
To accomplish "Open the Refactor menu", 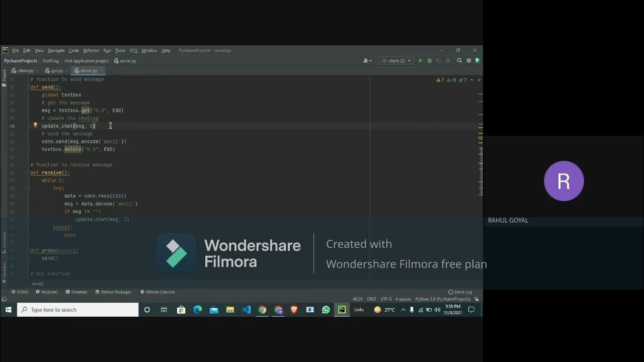I will pos(91,51).
